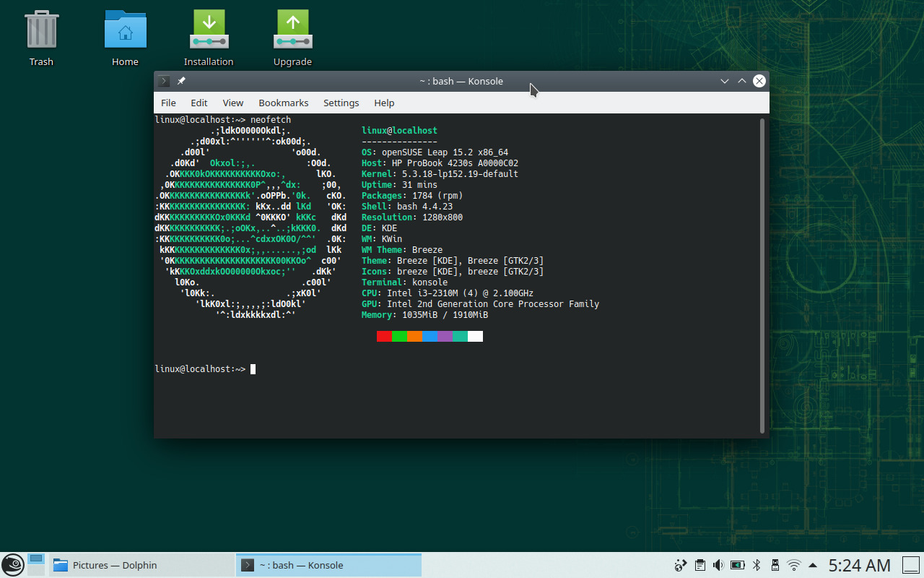Click the Klipper clipboard tray icon
Viewport: 924px width, 578px height.
(699, 565)
